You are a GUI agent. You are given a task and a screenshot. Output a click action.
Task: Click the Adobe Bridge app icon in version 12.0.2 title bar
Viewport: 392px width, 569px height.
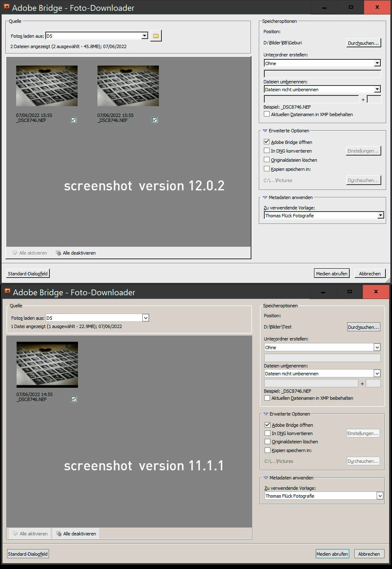6,7
